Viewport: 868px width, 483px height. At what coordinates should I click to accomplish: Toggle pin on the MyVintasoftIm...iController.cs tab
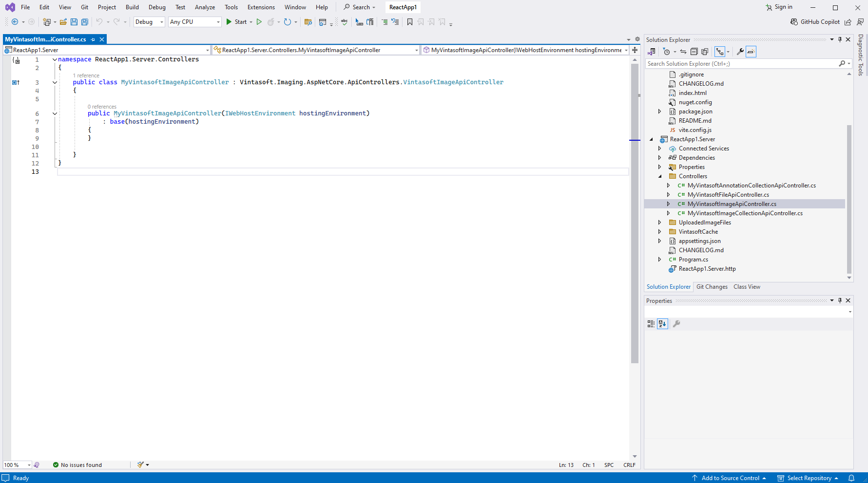click(x=93, y=39)
